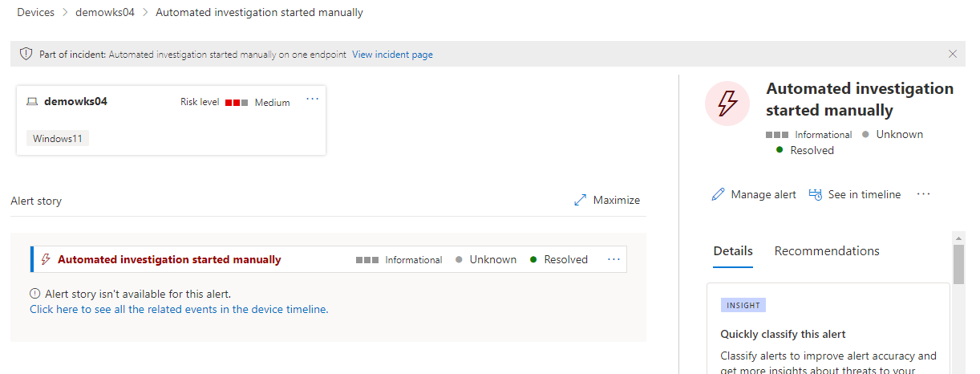Click the info icon beside alert story message

point(35,295)
